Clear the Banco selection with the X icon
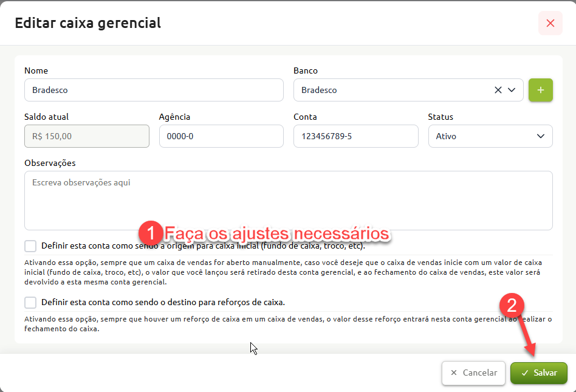Image resolution: width=576 pixels, height=392 pixels. 498,90
